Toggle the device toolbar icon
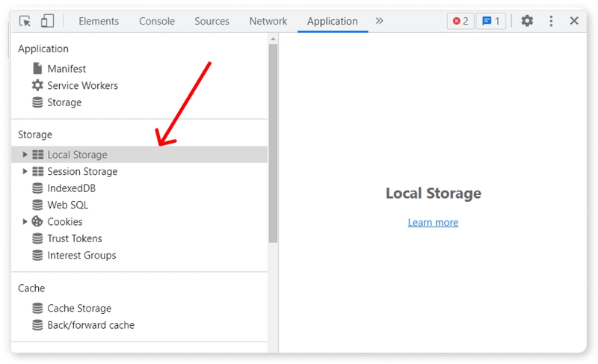Screen dimensions: 598x364 (47, 21)
